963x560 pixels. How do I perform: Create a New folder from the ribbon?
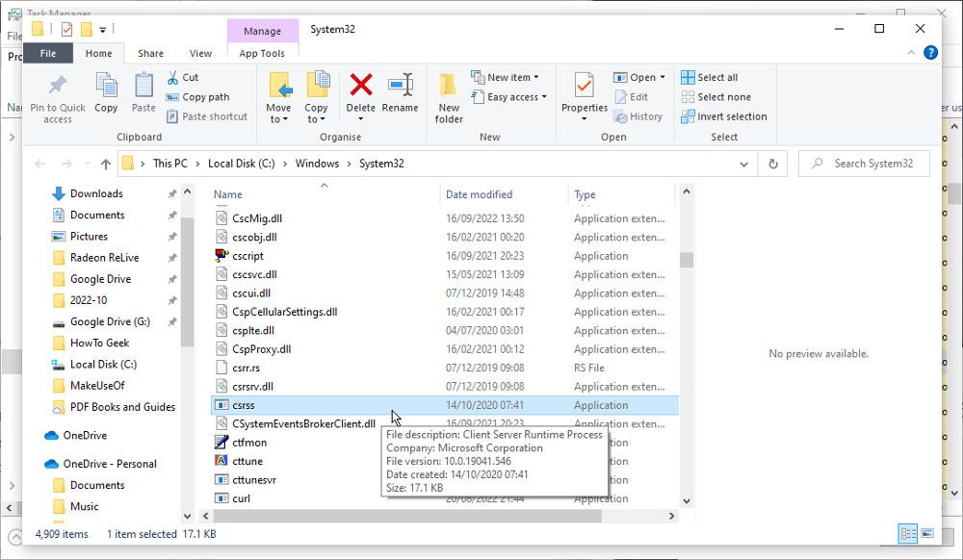pos(449,96)
